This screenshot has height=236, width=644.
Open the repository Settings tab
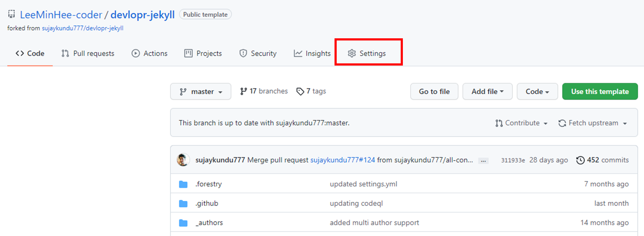(x=367, y=53)
